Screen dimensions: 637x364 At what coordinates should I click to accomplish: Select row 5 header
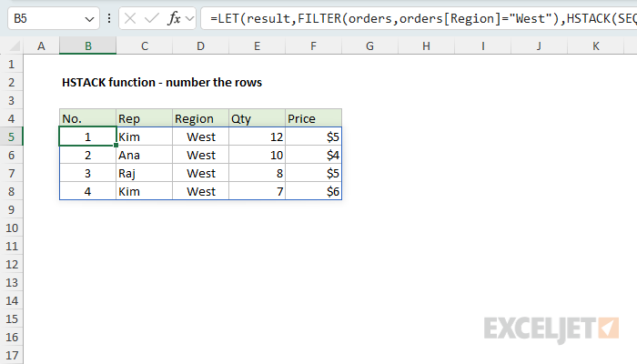tap(11, 136)
